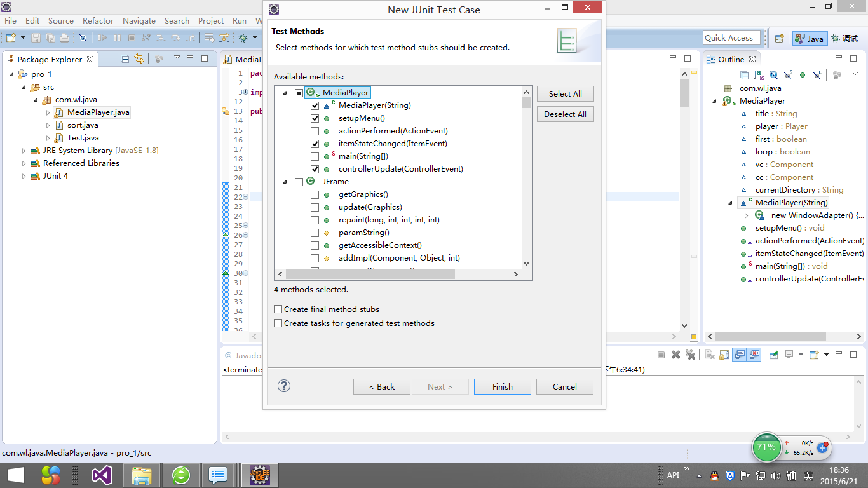The height and width of the screenshot is (488, 868).
Task: Open the File menu
Action: point(10,21)
